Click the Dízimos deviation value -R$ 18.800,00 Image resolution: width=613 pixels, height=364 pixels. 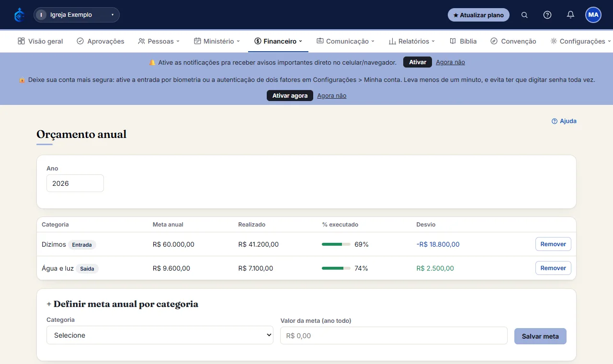438,244
